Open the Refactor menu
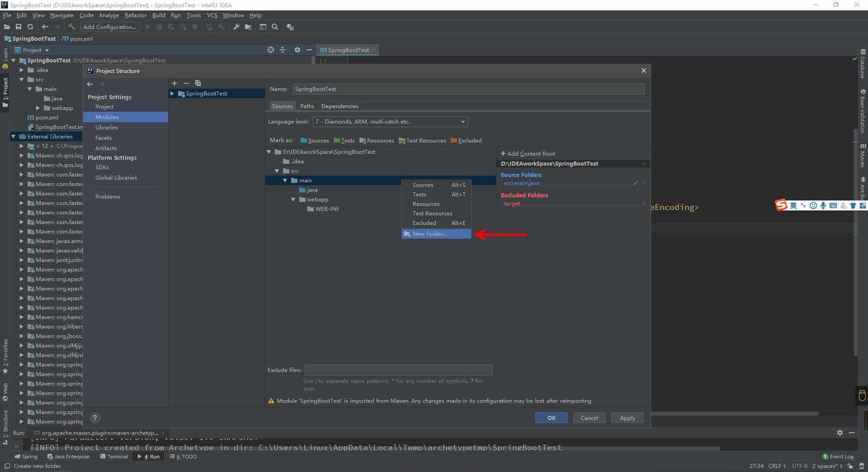This screenshot has width=868, height=472. tap(136, 15)
